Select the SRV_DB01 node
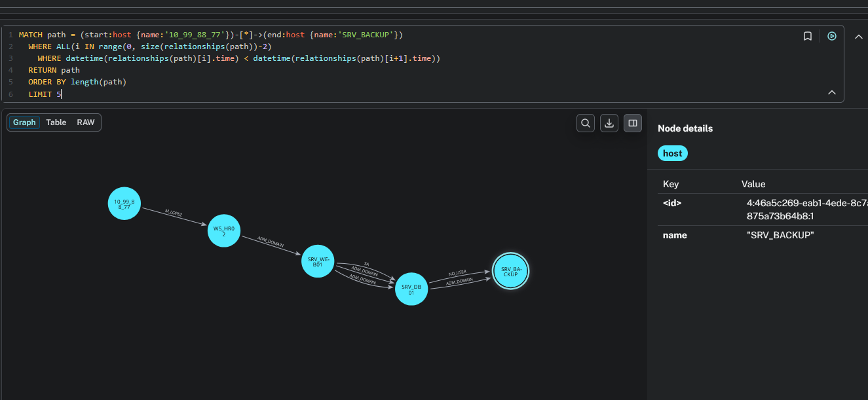Viewport: 868px width, 400px height. [411, 289]
